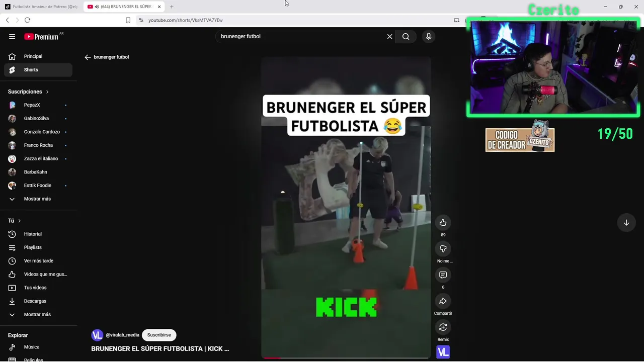This screenshot has width=644, height=362.
Task: Open @viralab_media channel name link
Action: pyautogui.click(x=122, y=335)
